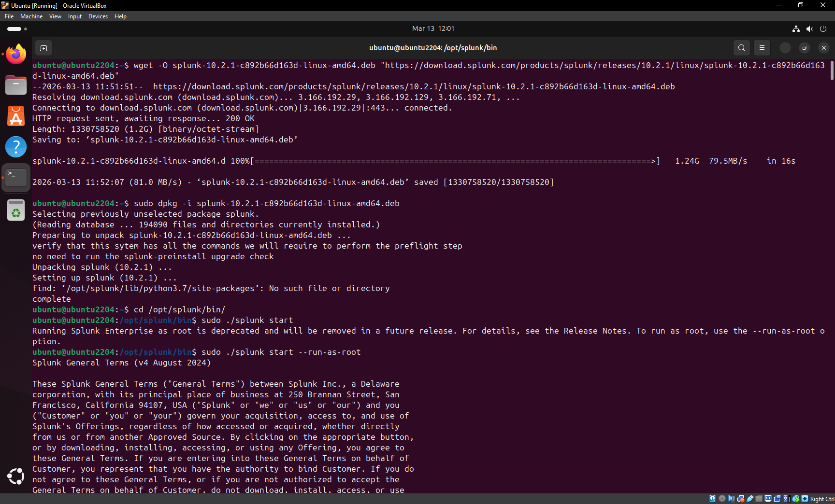The width and height of the screenshot is (835, 504).
Task: Open the terminal hamburger menu
Action: coord(762,48)
